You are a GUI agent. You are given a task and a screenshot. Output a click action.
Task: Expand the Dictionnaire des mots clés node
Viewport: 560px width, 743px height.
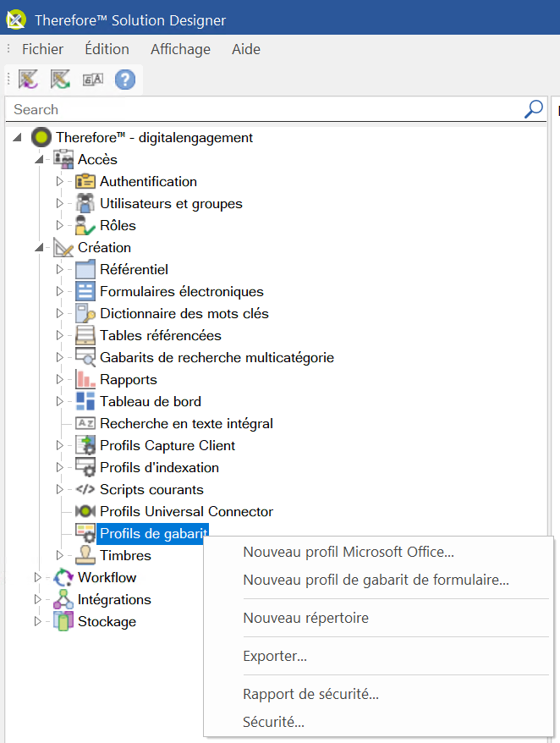(x=60, y=313)
